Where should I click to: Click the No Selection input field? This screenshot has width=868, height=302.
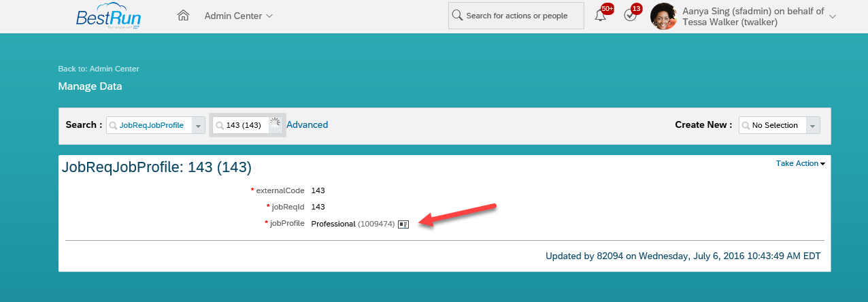coord(773,125)
